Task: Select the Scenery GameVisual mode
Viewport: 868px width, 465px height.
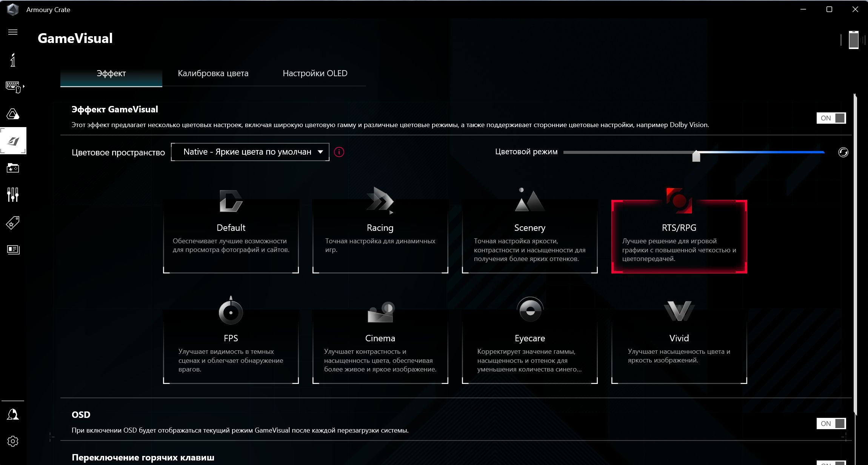Action: tap(529, 231)
